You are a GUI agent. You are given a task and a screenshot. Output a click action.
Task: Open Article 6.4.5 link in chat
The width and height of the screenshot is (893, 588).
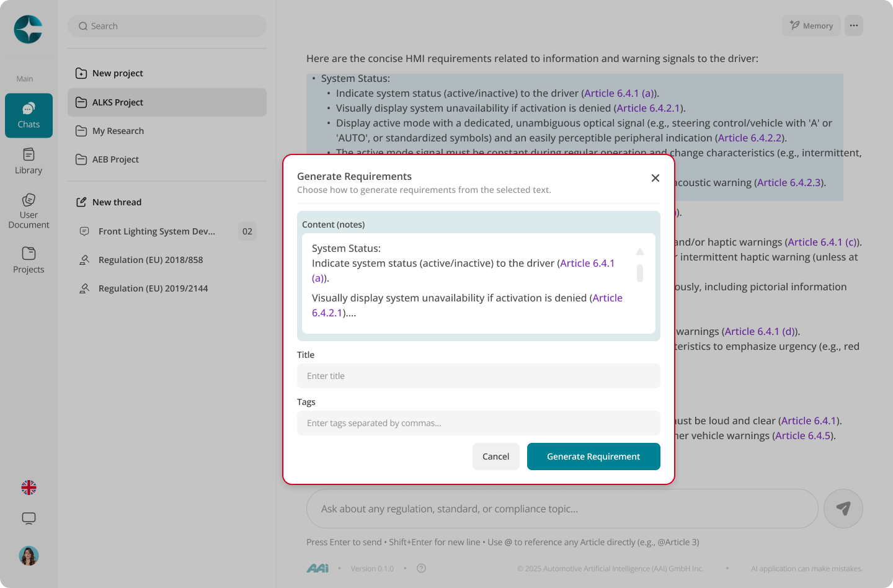802,435
